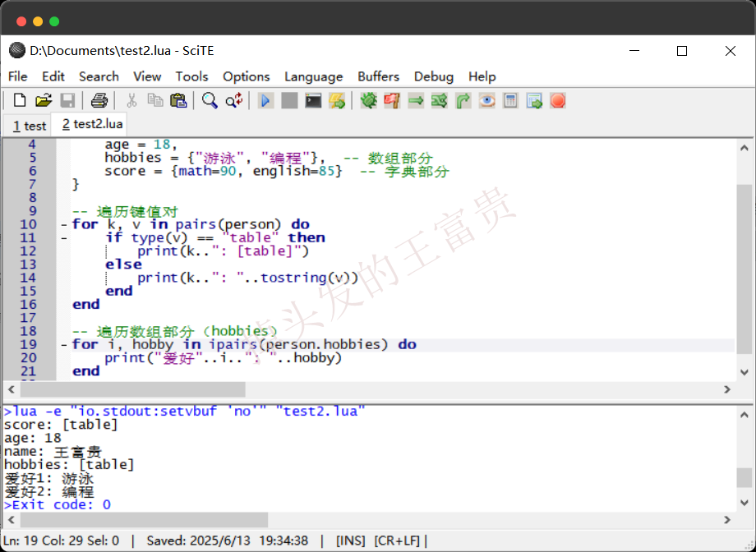This screenshot has height=552, width=756.
Task: Click the window with green arrow icon
Action: (x=534, y=101)
